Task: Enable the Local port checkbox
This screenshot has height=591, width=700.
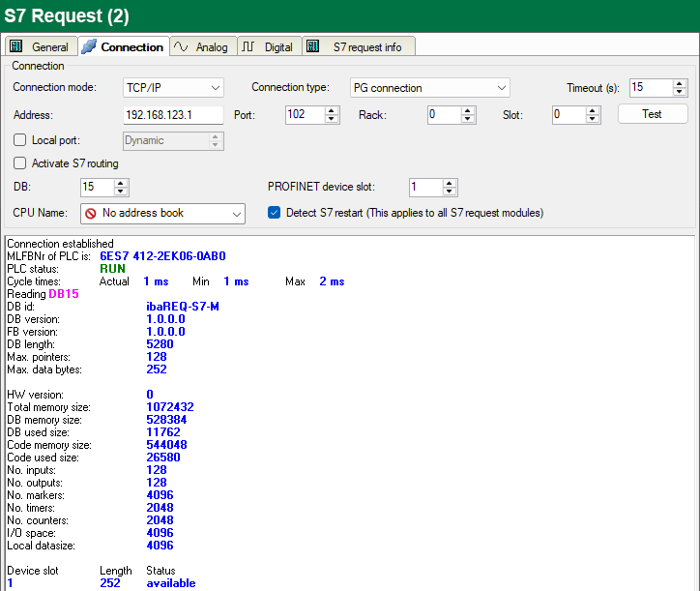Action: point(20,141)
